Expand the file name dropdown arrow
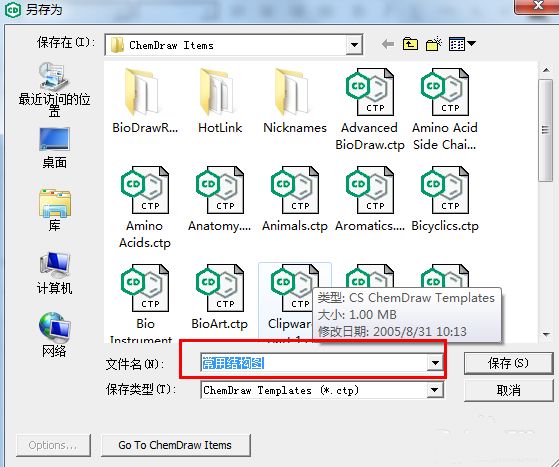 click(x=435, y=363)
